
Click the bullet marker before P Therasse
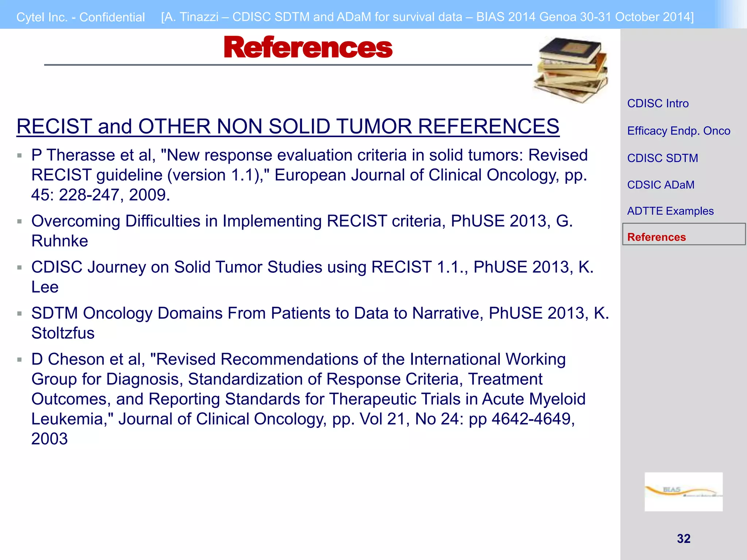click(20, 156)
